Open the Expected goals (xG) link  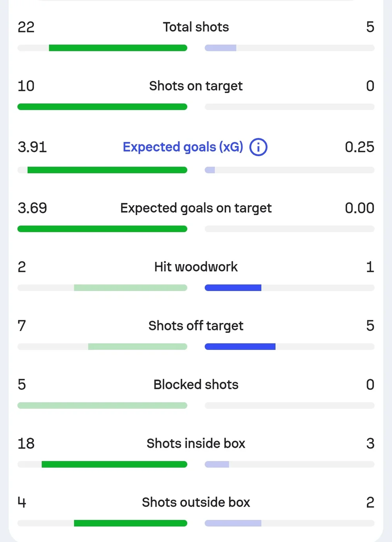pyautogui.click(x=183, y=147)
